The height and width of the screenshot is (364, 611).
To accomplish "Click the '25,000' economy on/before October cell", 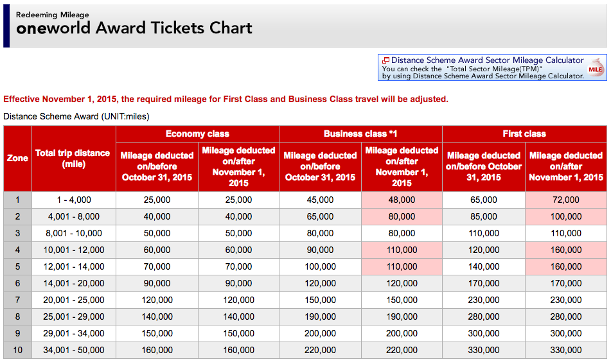I will coord(157,200).
